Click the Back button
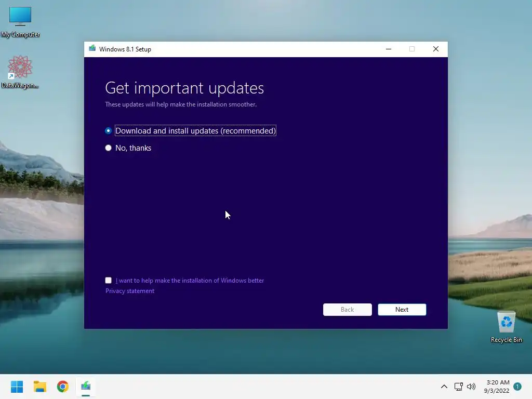The image size is (532, 399). pos(347,310)
